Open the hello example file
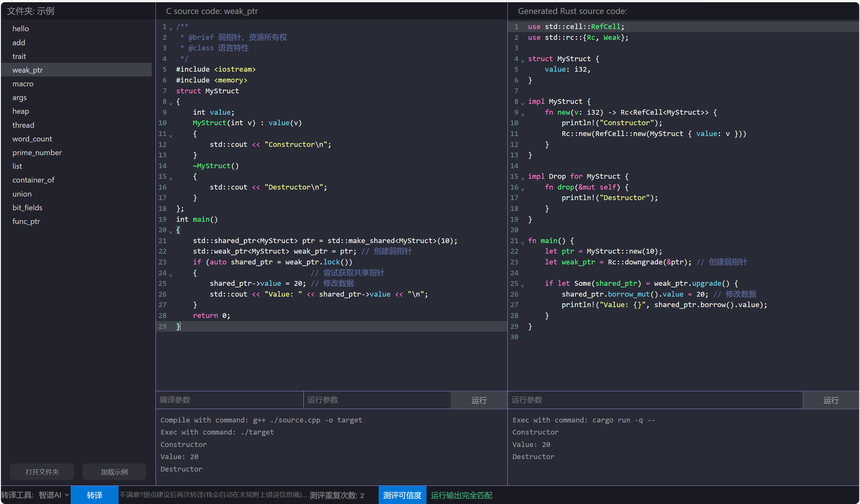The image size is (860, 504). point(77,29)
